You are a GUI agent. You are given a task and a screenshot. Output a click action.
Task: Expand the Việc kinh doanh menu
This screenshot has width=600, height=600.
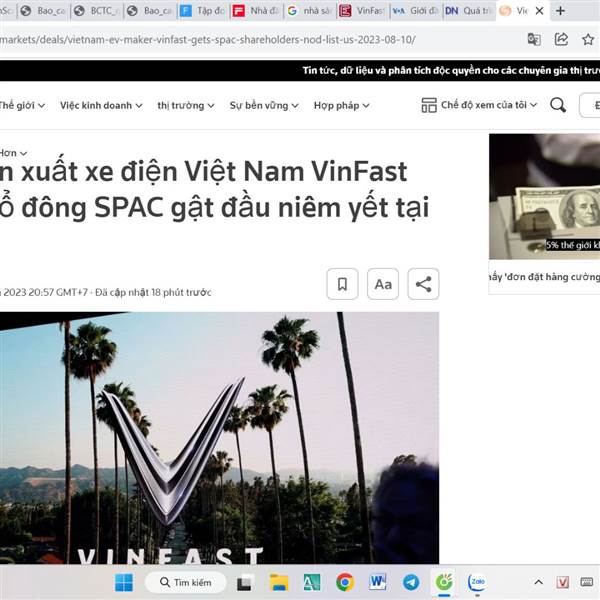coord(101,105)
